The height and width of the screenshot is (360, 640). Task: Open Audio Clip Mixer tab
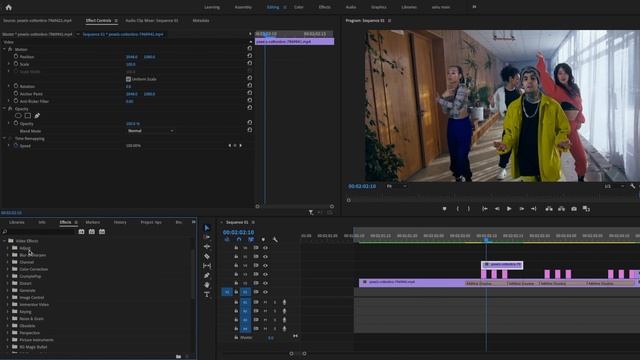click(x=152, y=20)
